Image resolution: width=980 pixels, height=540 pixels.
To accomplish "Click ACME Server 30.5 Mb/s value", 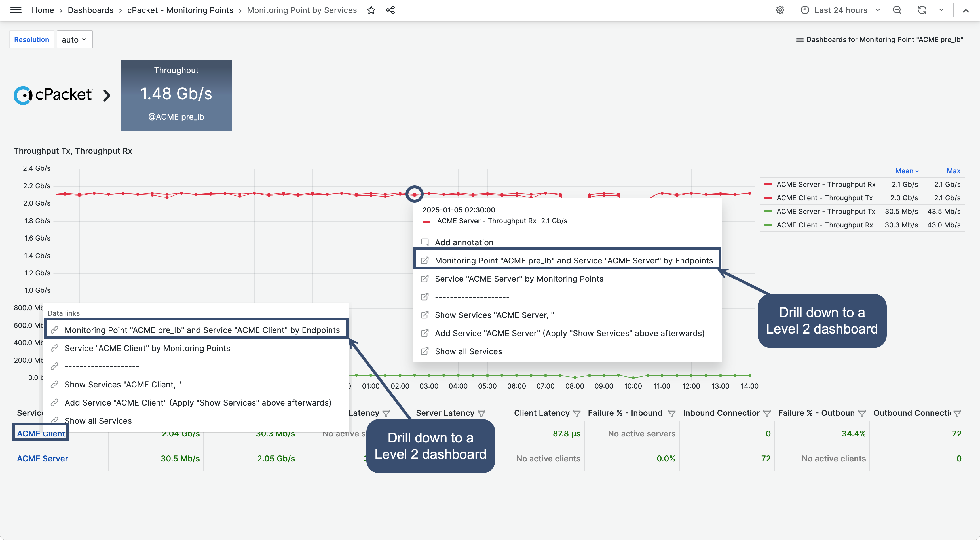I will (180, 459).
